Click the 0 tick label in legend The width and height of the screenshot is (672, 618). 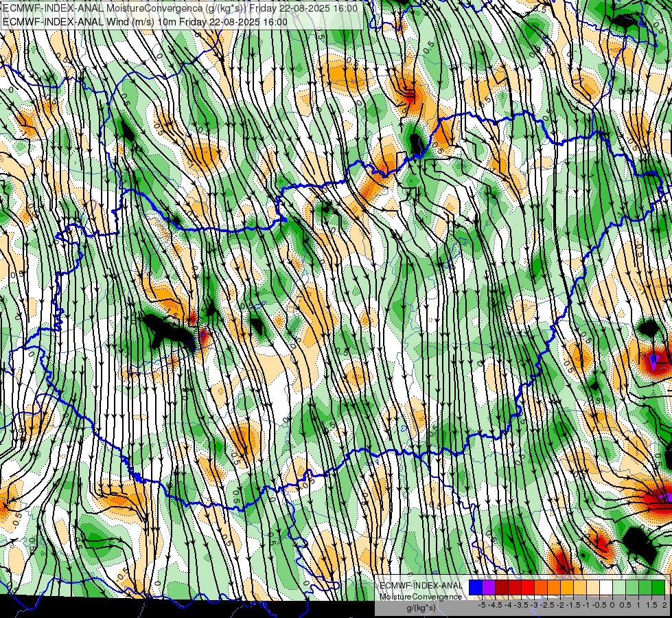click(x=612, y=605)
